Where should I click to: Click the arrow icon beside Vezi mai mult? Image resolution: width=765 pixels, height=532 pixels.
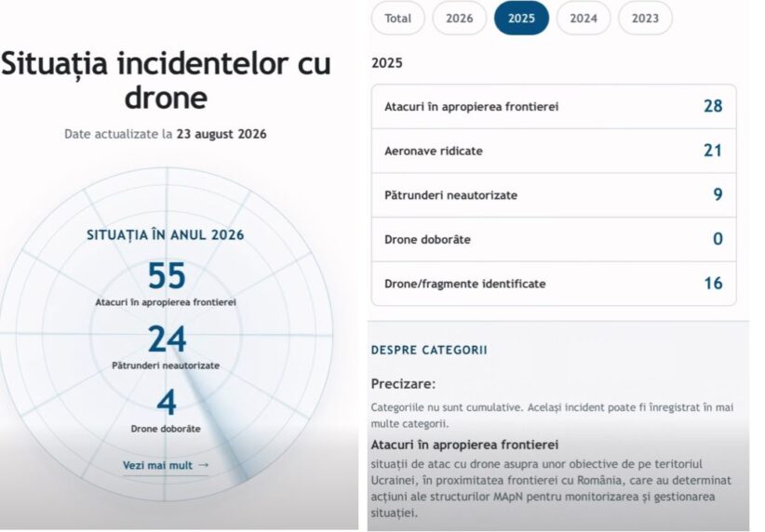pyautogui.click(x=204, y=465)
